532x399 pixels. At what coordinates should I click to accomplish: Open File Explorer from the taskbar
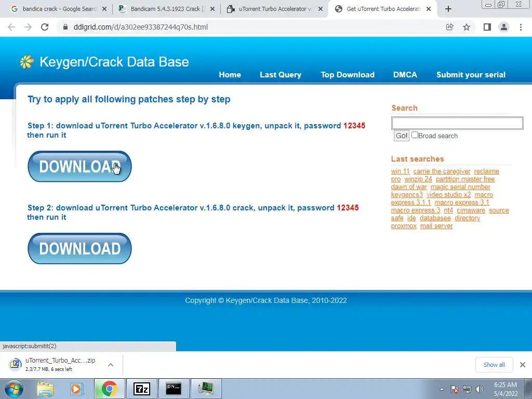[45, 389]
